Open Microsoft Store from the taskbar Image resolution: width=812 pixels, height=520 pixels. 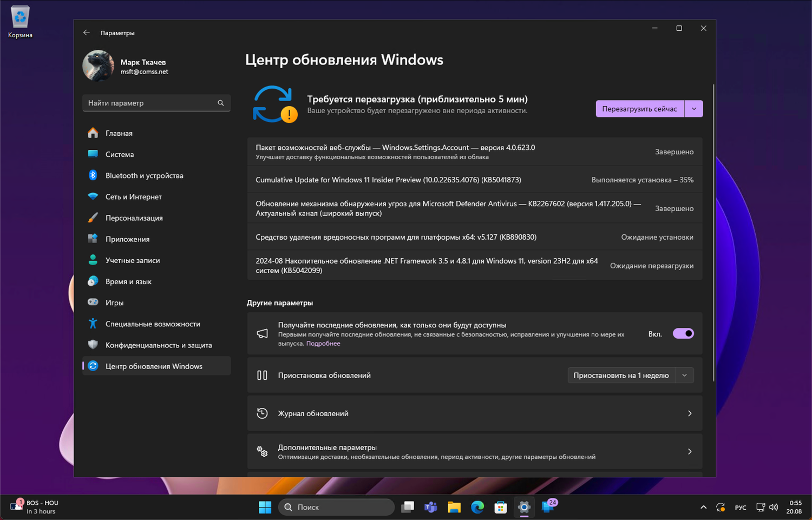(x=501, y=507)
